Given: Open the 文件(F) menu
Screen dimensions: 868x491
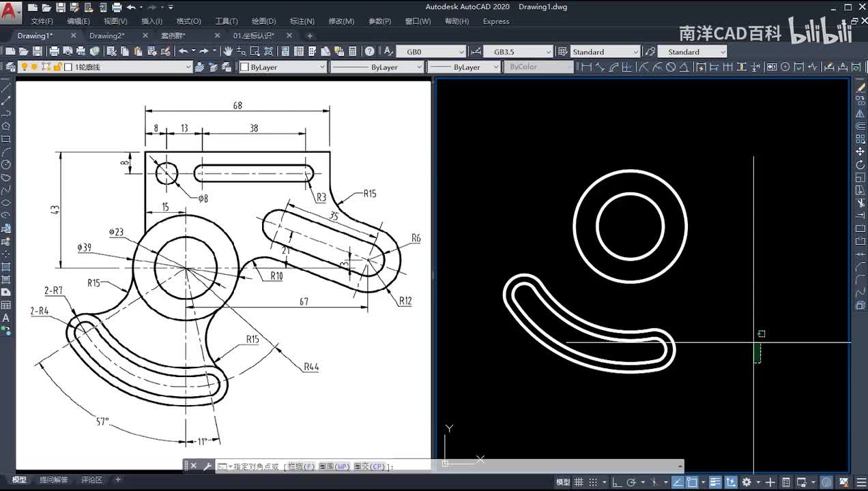Looking at the screenshot, I should [42, 21].
